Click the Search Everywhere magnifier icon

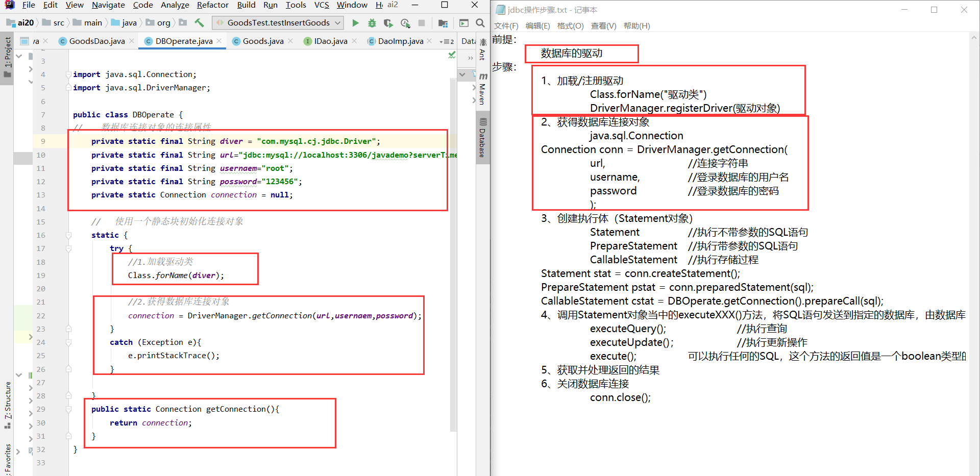[x=480, y=23]
